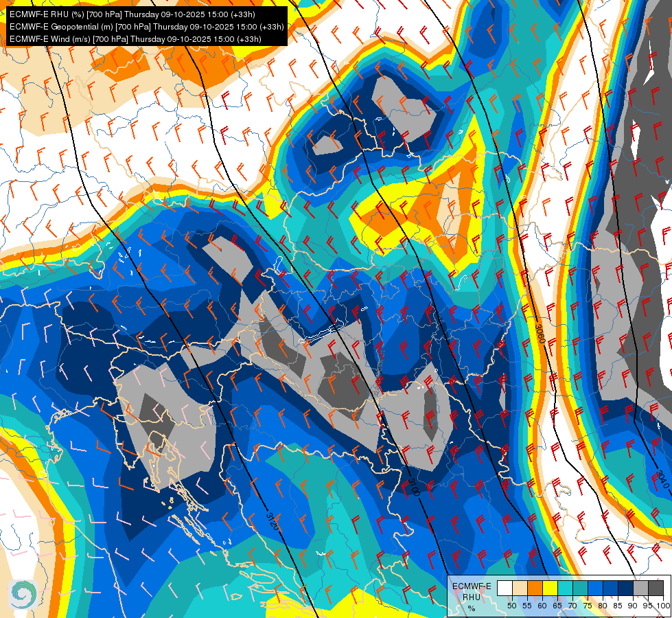This screenshot has height=618, width=672.
Task: Select the yellow 60-65% legend swatch
Action: 550,588
